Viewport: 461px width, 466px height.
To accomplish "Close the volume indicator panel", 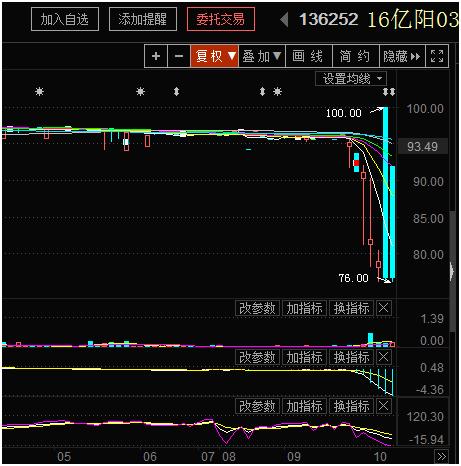I will (383, 308).
